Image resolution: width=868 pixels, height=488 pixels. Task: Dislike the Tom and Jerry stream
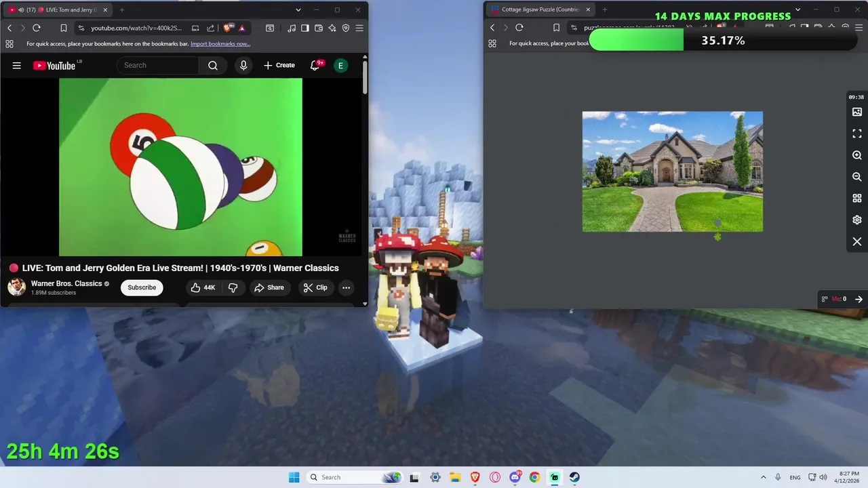(x=233, y=287)
